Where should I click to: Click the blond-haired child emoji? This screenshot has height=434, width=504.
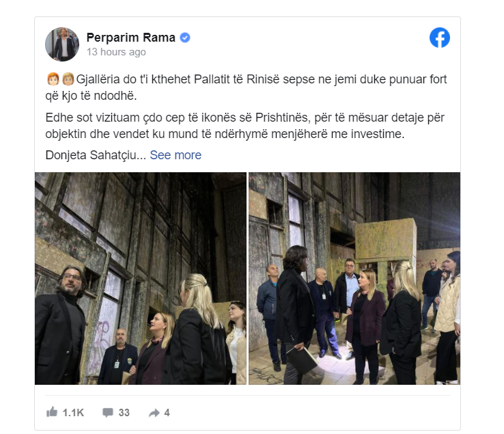(x=68, y=79)
